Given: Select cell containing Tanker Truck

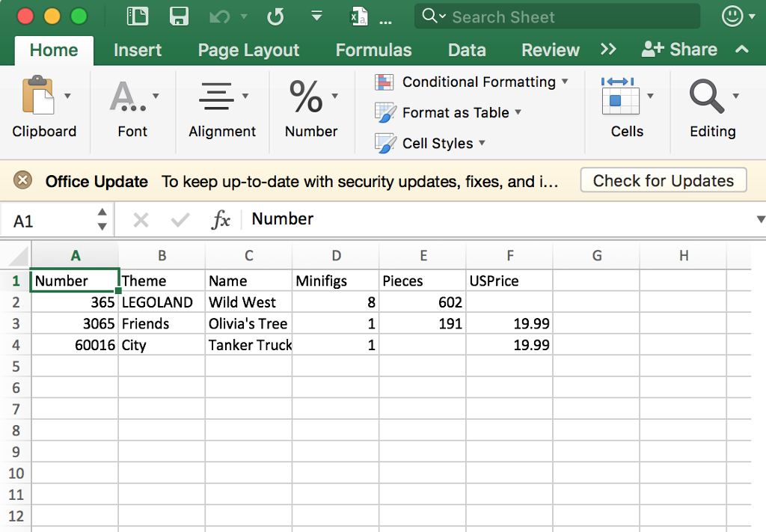Looking at the screenshot, I should 248,345.
